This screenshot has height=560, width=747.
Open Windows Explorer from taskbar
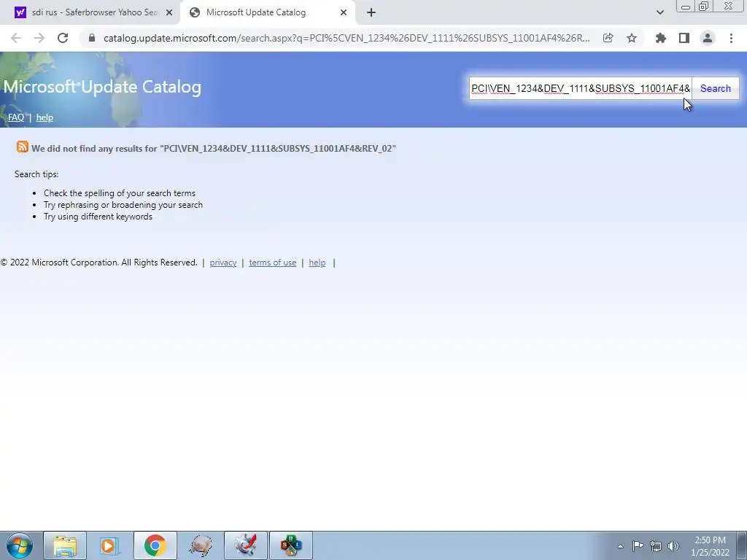pos(65,545)
